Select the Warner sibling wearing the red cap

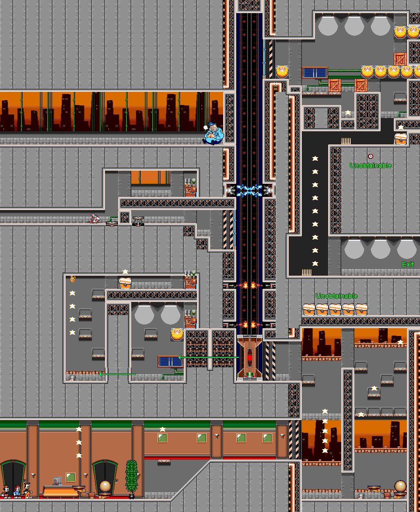pos(17,491)
